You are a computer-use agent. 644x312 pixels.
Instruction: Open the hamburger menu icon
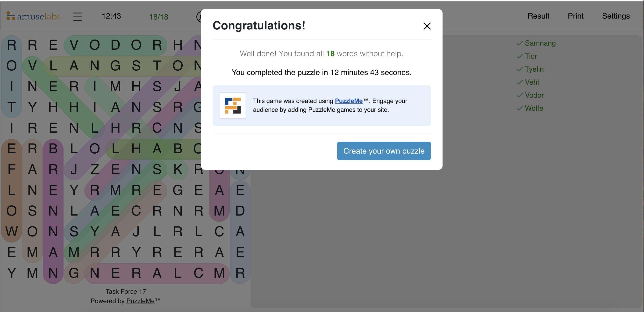77,17
